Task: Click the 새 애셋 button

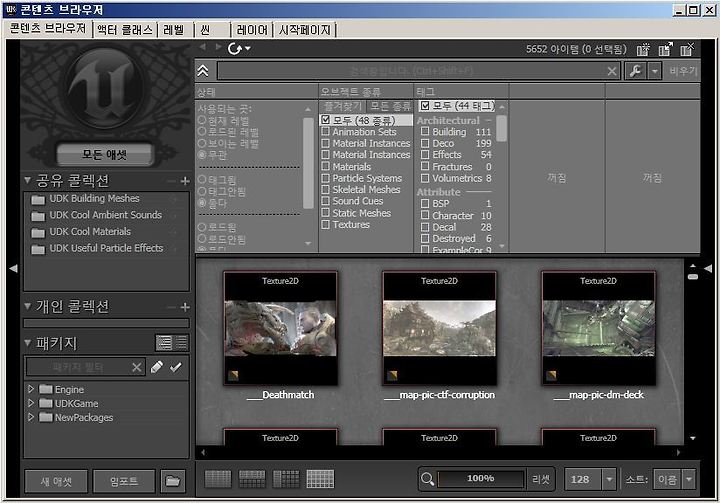Action: coord(56,481)
